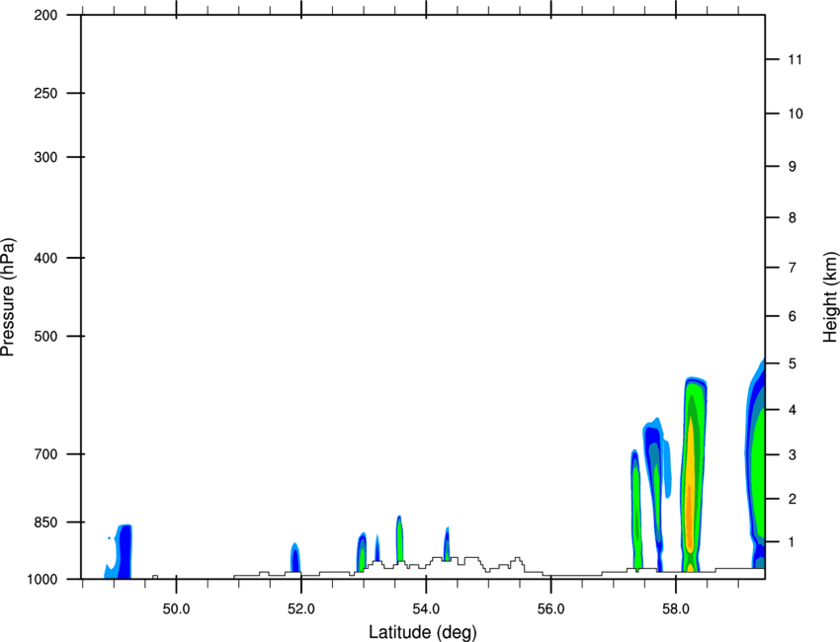The height and width of the screenshot is (642, 840).
Task: Click the 10 km height label
Action: pos(795,114)
